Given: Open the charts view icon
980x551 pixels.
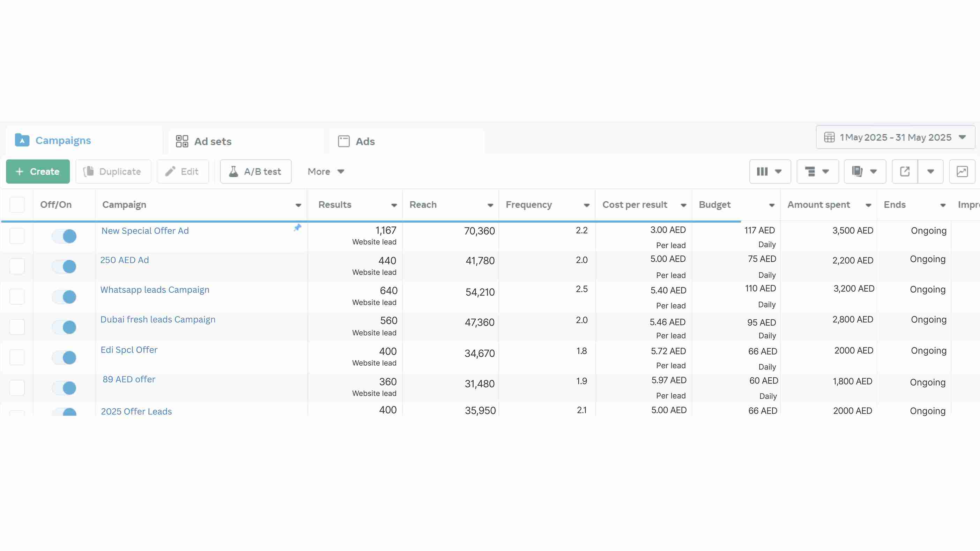Looking at the screenshot, I should click(x=962, y=171).
